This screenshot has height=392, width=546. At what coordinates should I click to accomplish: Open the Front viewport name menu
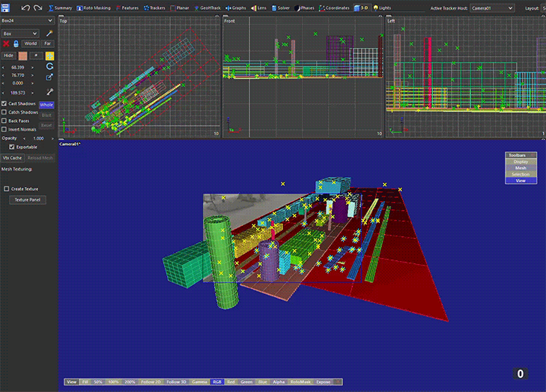click(x=229, y=21)
